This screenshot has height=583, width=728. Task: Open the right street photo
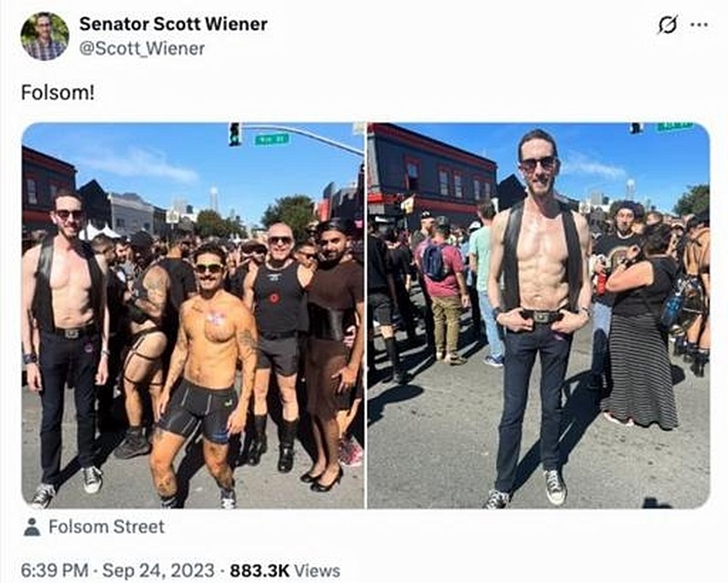[538, 315]
